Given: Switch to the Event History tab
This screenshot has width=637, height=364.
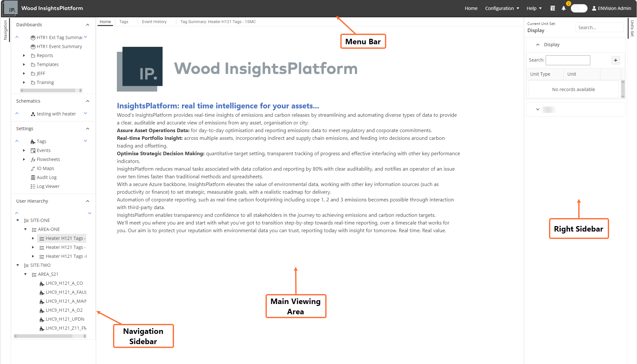Looking at the screenshot, I should pyautogui.click(x=154, y=22).
